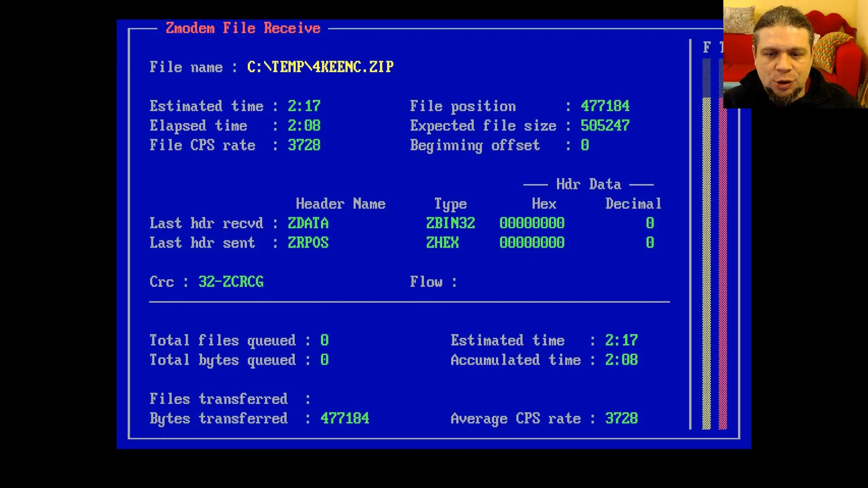
Task: Click the Header Name column header
Action: click(x=341, y=204)
